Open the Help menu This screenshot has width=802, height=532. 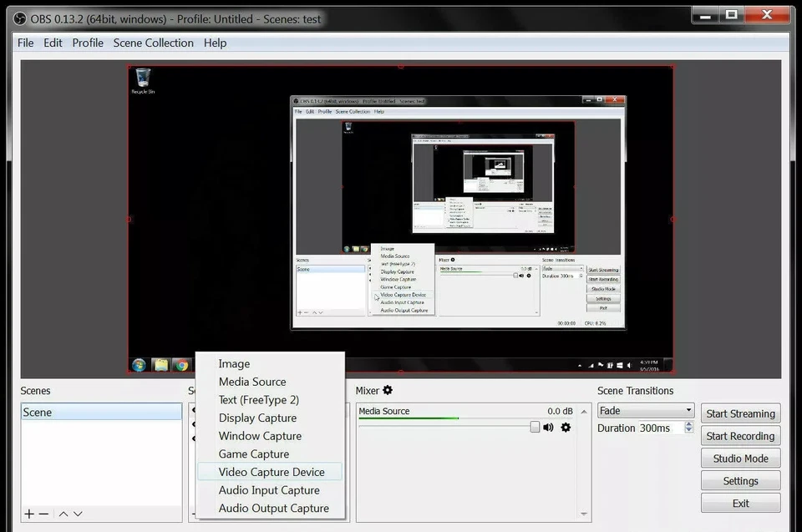click(215, 43)
